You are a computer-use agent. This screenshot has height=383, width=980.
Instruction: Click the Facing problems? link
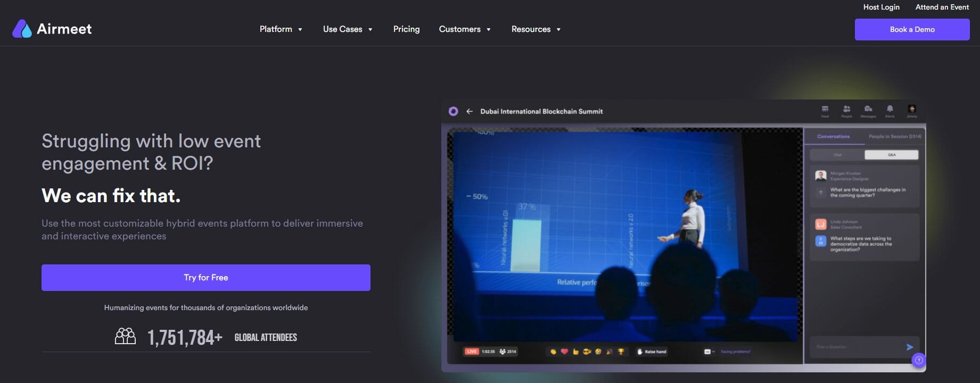point(735,352)
